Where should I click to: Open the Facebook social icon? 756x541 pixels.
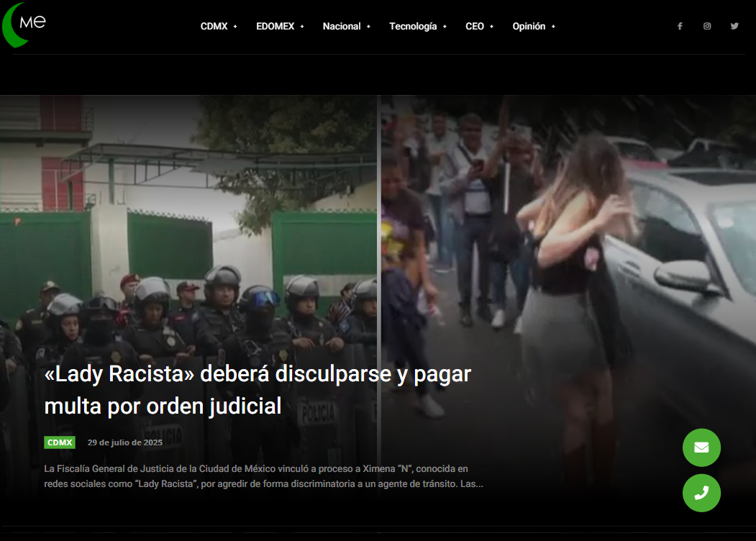coord(680,26)
